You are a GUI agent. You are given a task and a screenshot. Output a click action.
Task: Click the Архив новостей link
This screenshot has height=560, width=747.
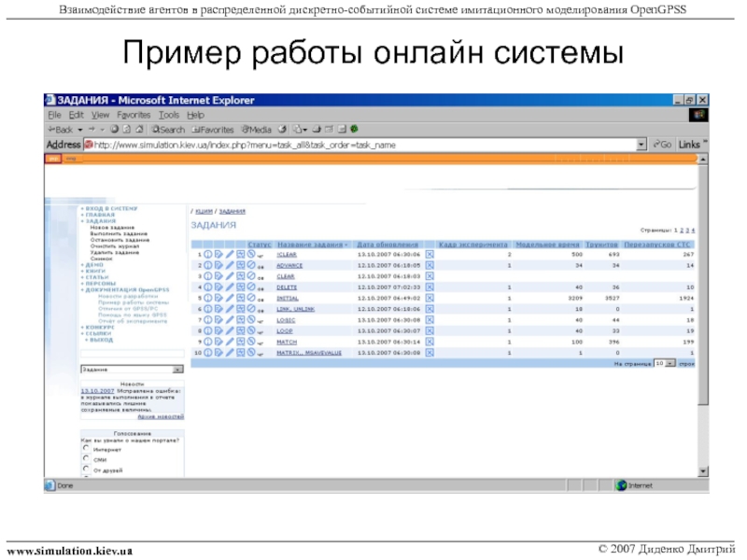tap(162, 416)
